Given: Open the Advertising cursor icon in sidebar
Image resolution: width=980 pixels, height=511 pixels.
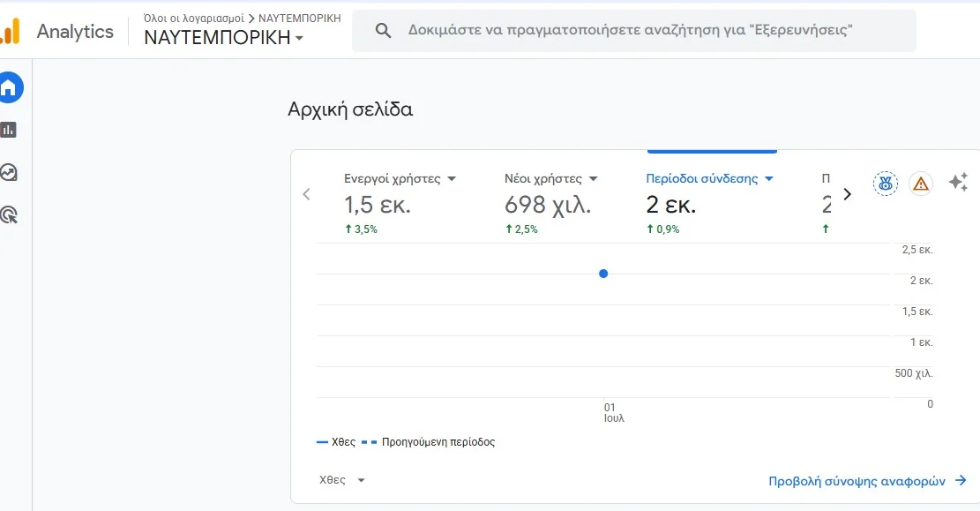Looking at the screenshot, I should click(x=9, y=215).
